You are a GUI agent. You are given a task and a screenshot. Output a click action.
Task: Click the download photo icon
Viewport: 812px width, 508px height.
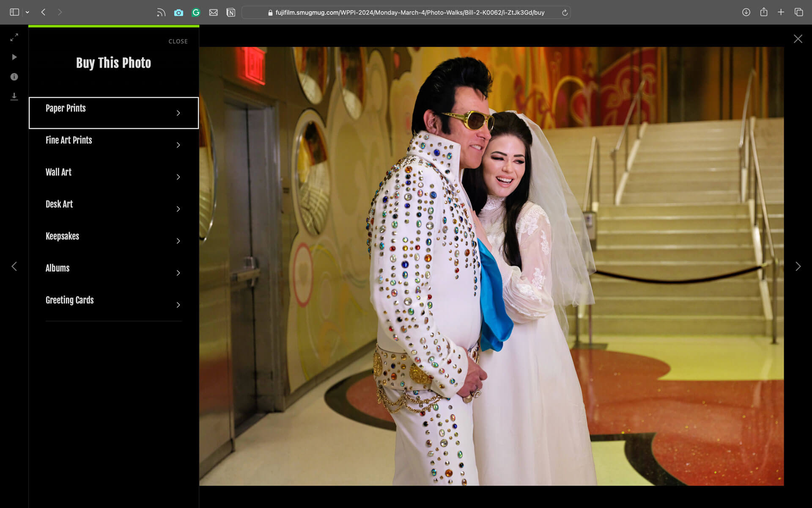[x=14, y=97]
